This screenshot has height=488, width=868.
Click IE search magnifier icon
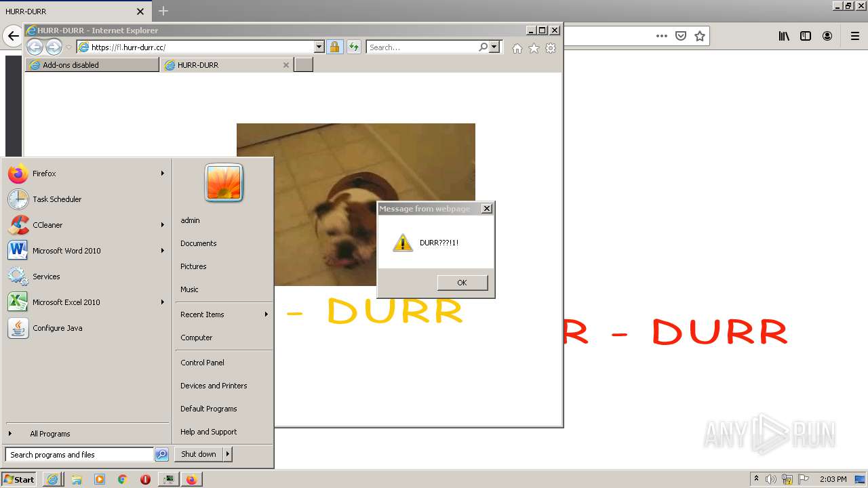tap(483, 47)
